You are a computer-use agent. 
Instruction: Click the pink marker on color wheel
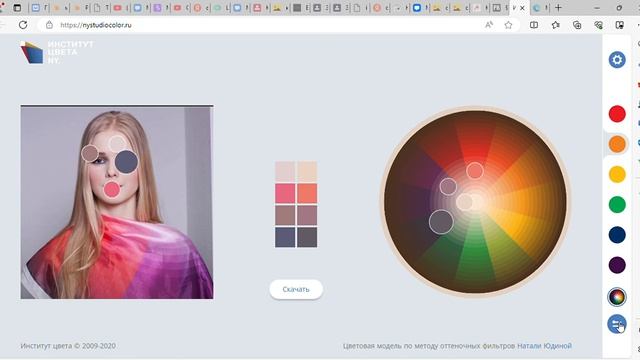pos(475,171)
